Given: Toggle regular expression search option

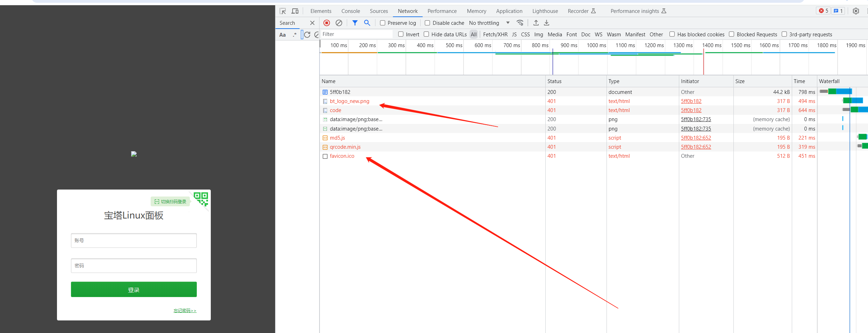Looking at the screenshot, I should click(x=295, y=35).
